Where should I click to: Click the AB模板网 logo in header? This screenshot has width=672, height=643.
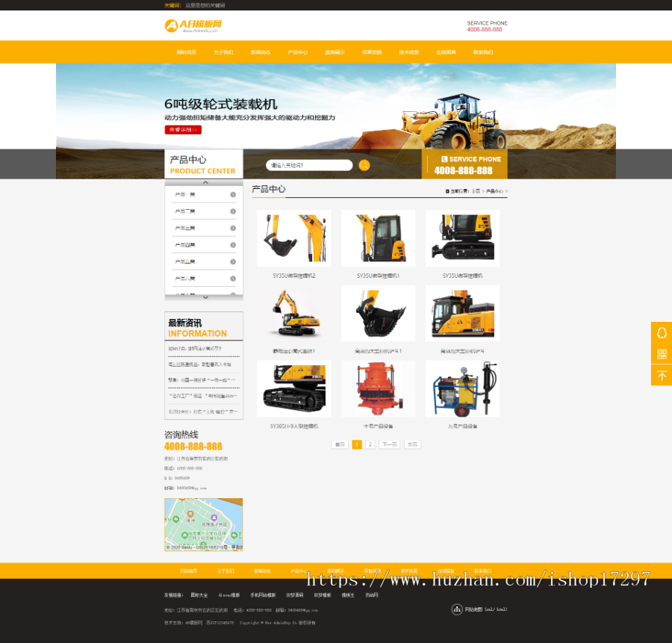point(193,25)
